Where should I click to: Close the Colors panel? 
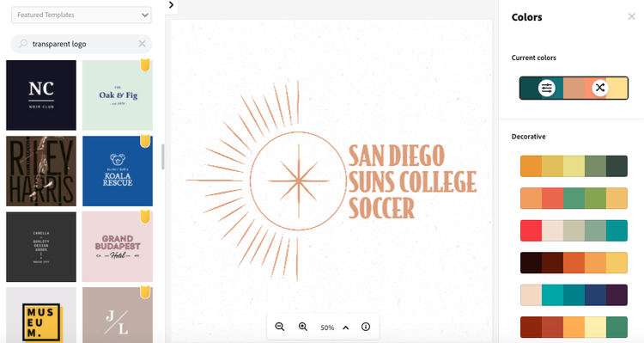(632, 16)
